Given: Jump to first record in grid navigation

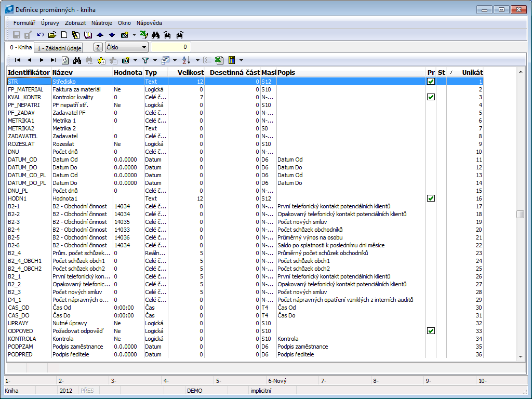Looking at the screenshot, I should (17, 60).
